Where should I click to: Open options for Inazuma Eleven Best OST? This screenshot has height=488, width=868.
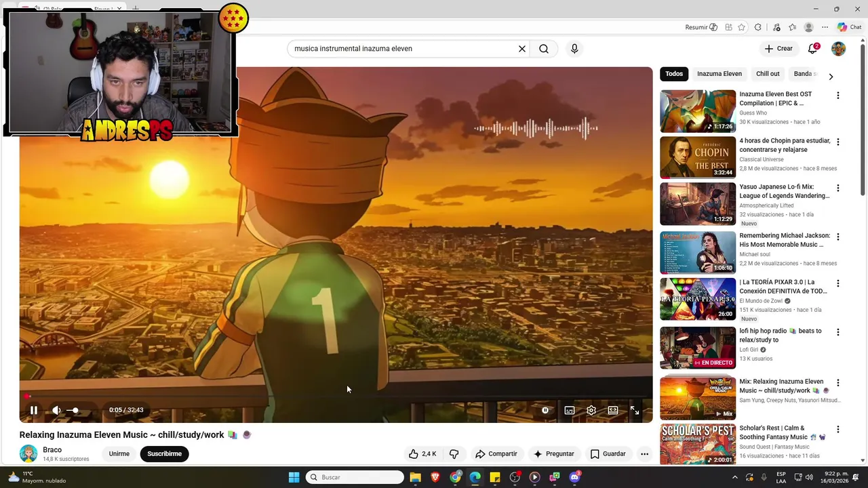coord(838,96)
